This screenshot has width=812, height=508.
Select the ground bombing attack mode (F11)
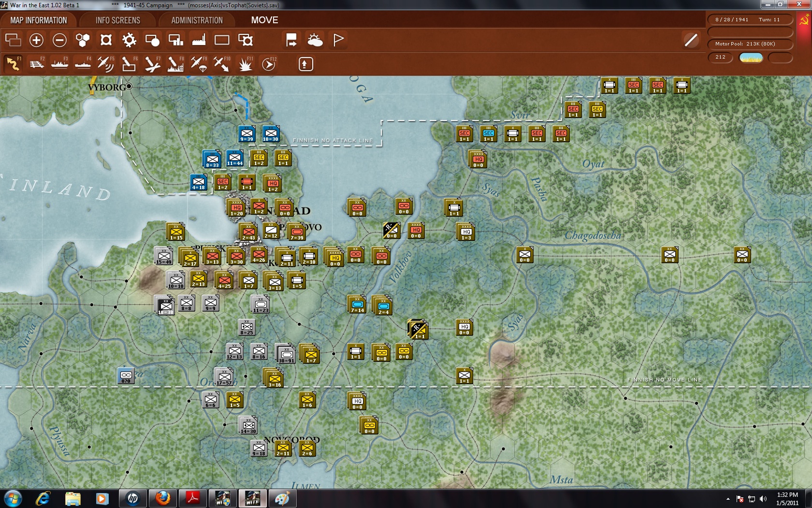(x=245, y=63)
